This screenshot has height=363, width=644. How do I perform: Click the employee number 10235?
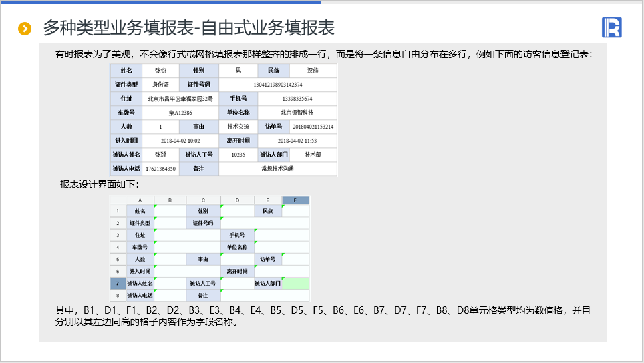click(x=238, y=155)
